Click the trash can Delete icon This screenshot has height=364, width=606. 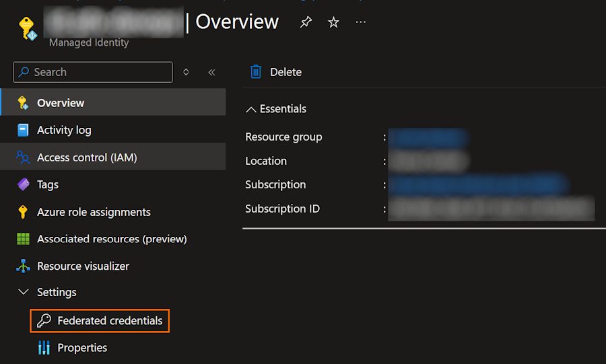tap(255, 72)
